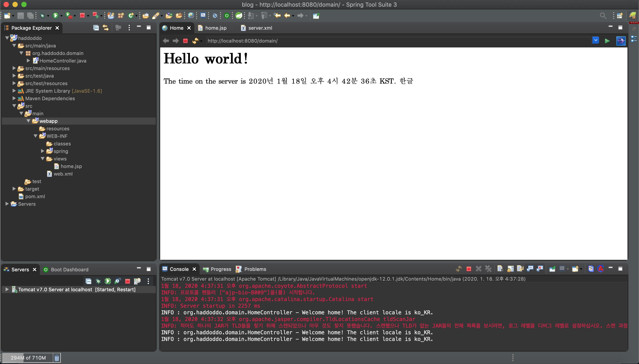The height and width of the screenshot is (364, 639).
Task: Open home.jsp in the views folder
Action: (71, 166)
